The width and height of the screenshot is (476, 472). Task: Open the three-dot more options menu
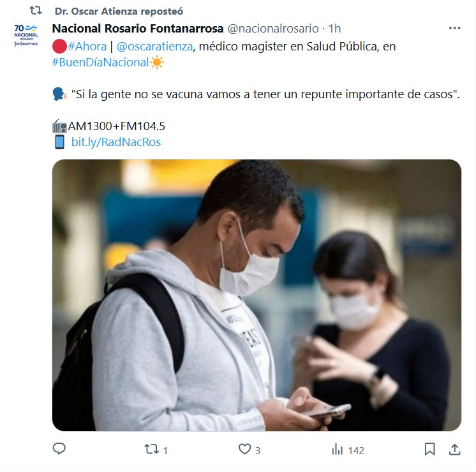[x=454, y=28]
